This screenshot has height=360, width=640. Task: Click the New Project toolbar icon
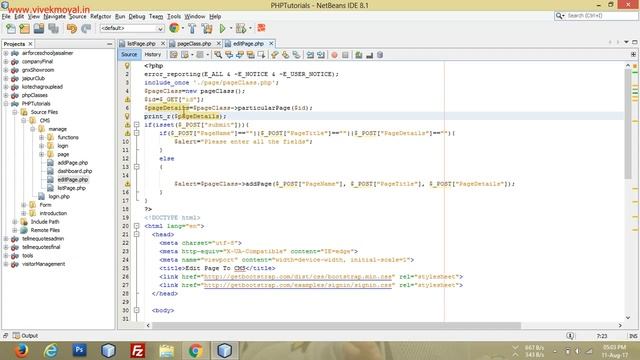pos(24,28)
